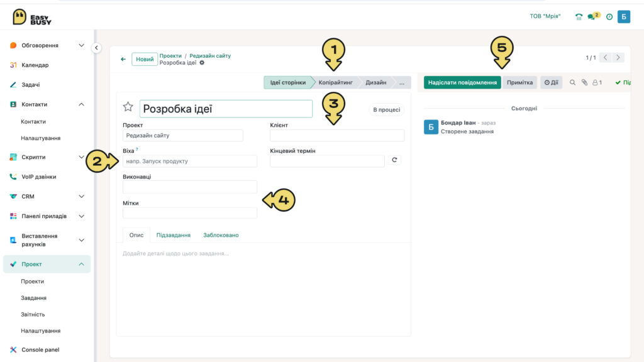This screenshot has height=362, width=644.
Task: Show followers icon with count 1
Action: pos(597,82)
